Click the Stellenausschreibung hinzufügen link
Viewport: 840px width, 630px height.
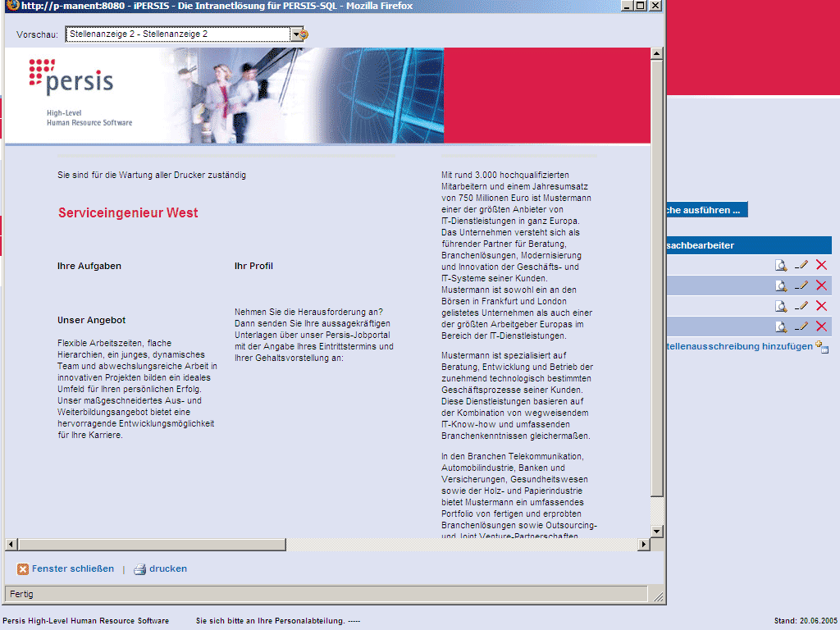738,347
